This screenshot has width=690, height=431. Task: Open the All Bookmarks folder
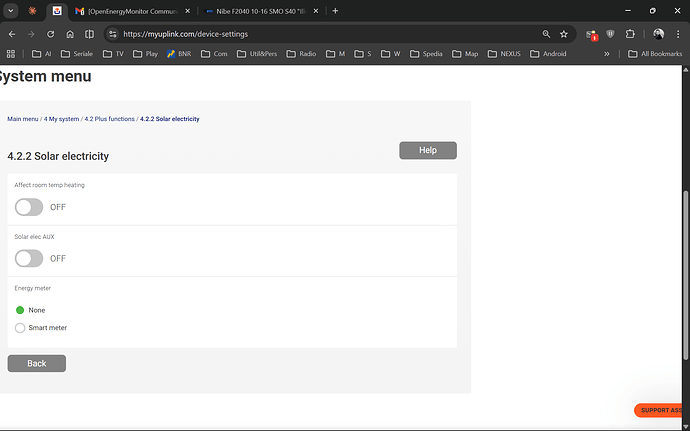(x=654, y=54)
